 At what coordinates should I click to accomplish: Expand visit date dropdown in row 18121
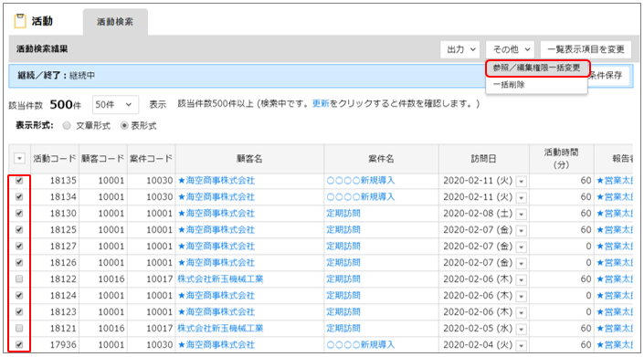[522, 329]
